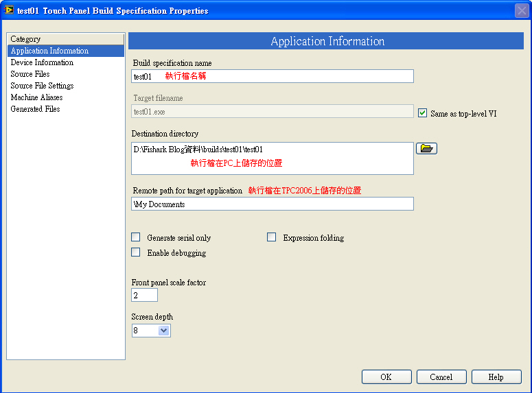Tick the Enable debugging checkbox
This screenshot has width=532, height=393.
pyautogui.click(x=136, y=252)
